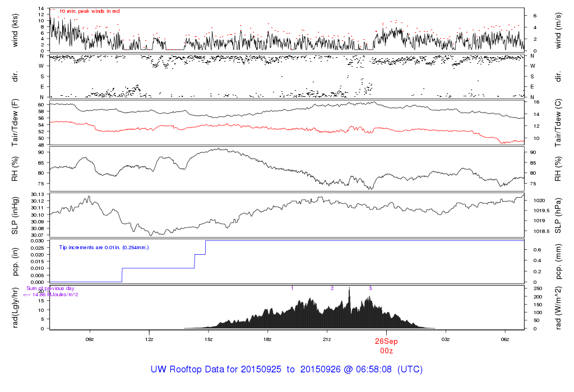Click the '30.13' pressure tick value
The image size is (574, 392).
click(38, 194)
